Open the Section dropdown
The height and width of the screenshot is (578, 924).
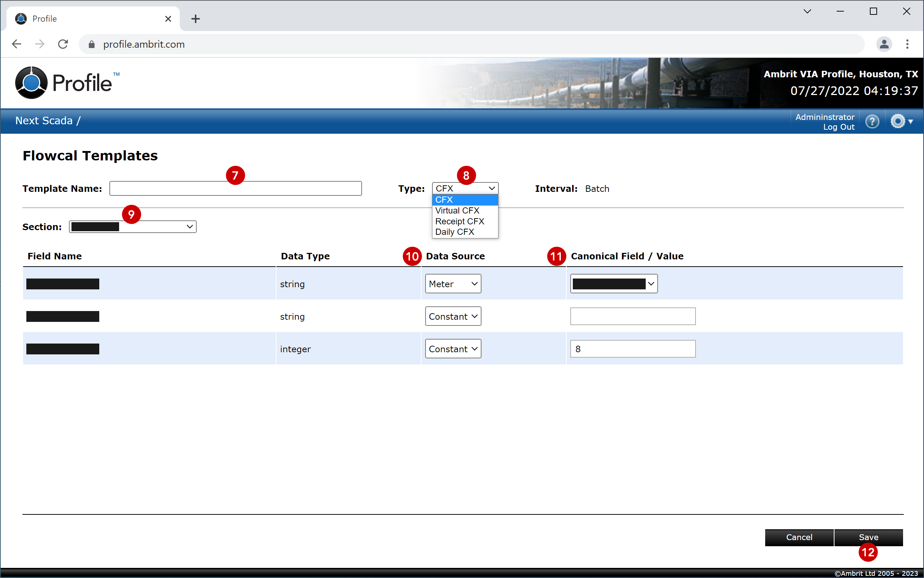(x=132, y=227)
